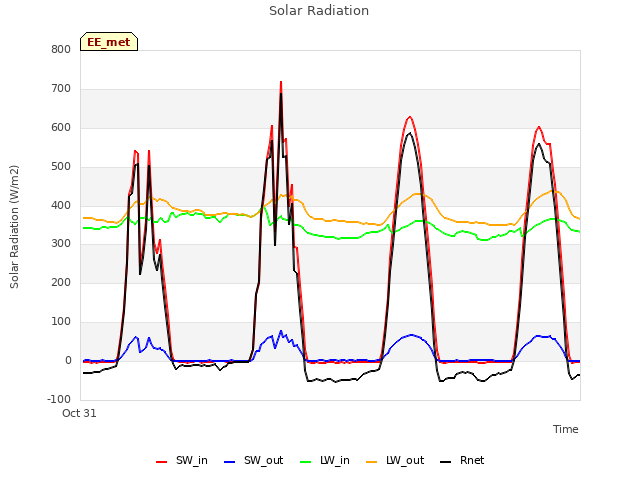
Task: Click the orange LW_out legend swatch
Action: [x=372, y=462]
